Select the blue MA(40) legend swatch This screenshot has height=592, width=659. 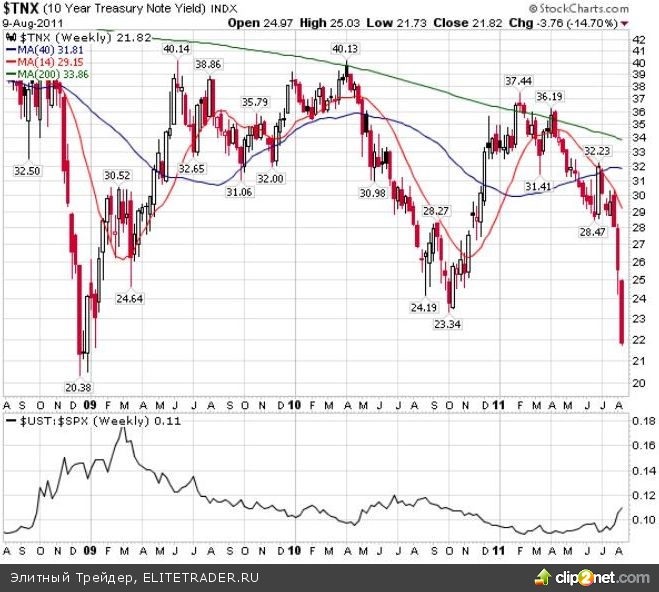point(12,48)
